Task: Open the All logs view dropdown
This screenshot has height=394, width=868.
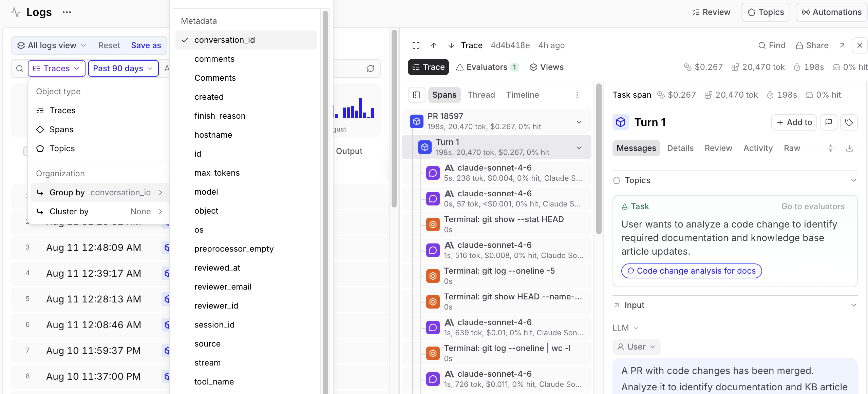Action: coord(52,45)
